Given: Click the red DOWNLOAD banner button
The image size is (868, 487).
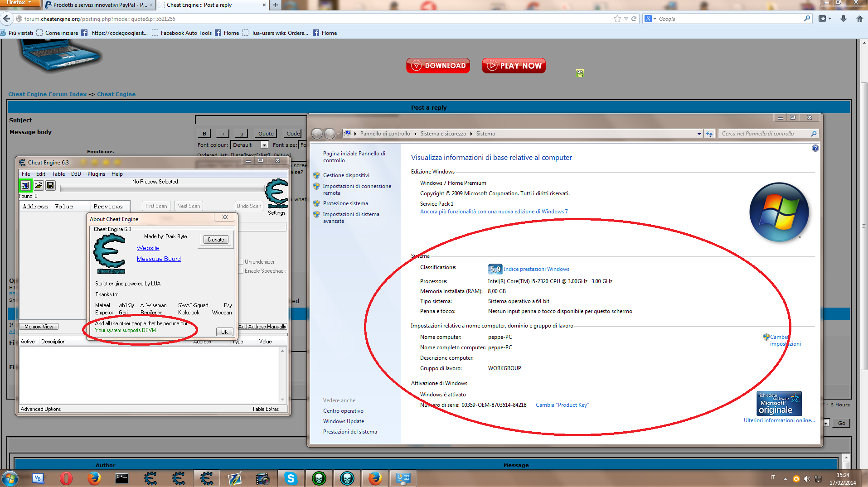Looking at the screenshot, I should pos(438,66).
